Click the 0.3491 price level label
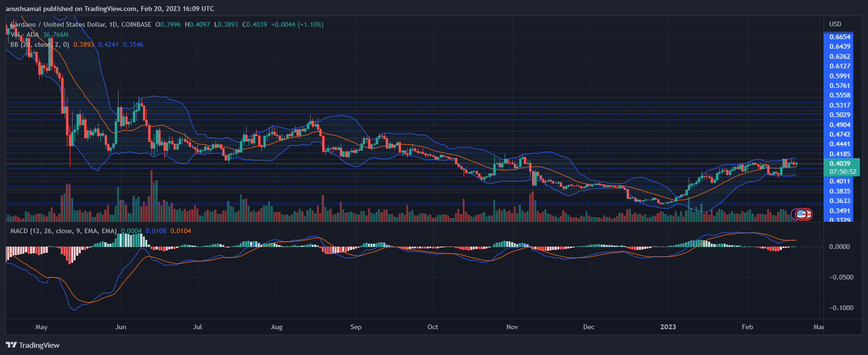The image size is (868, 355). (840, 211)
